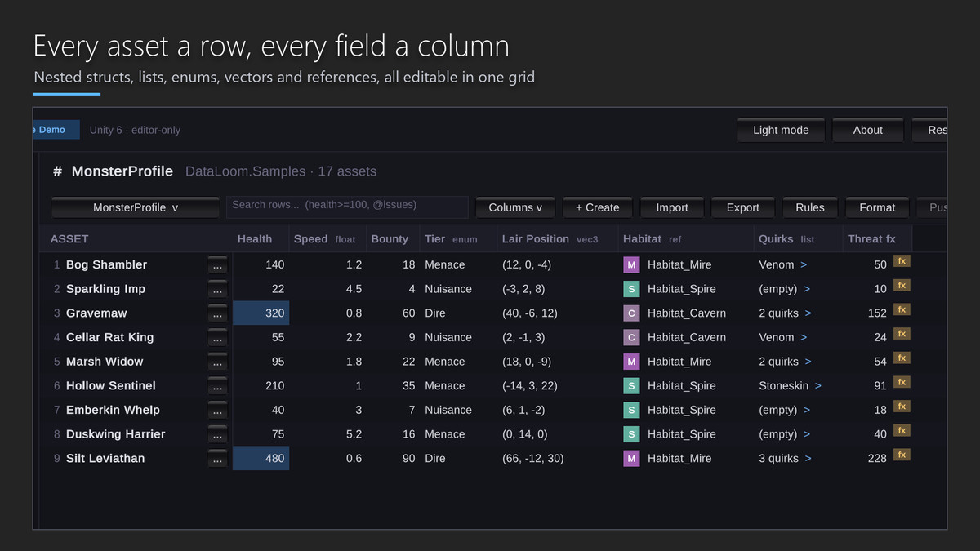The height and width of the screenshot is (551, 980).
Task: Click the Import button
Action: pos(672,207)
